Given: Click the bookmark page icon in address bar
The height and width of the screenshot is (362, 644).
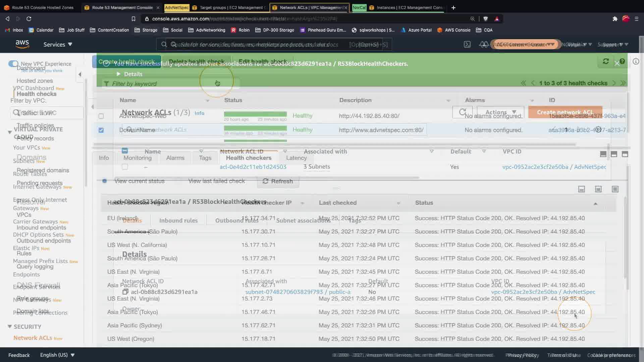Looking at the screenshot, I should 133,19.
